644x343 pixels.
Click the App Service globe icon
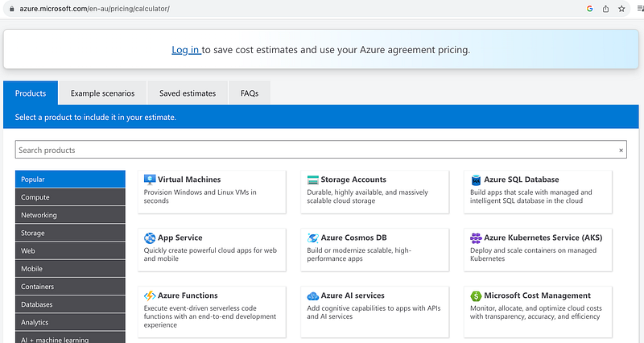tap(150, 238)
